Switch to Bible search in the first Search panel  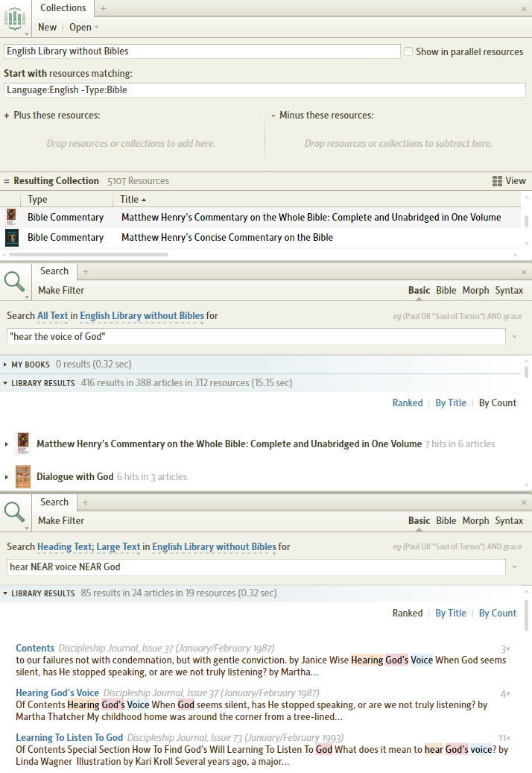(x=446, y=291)
